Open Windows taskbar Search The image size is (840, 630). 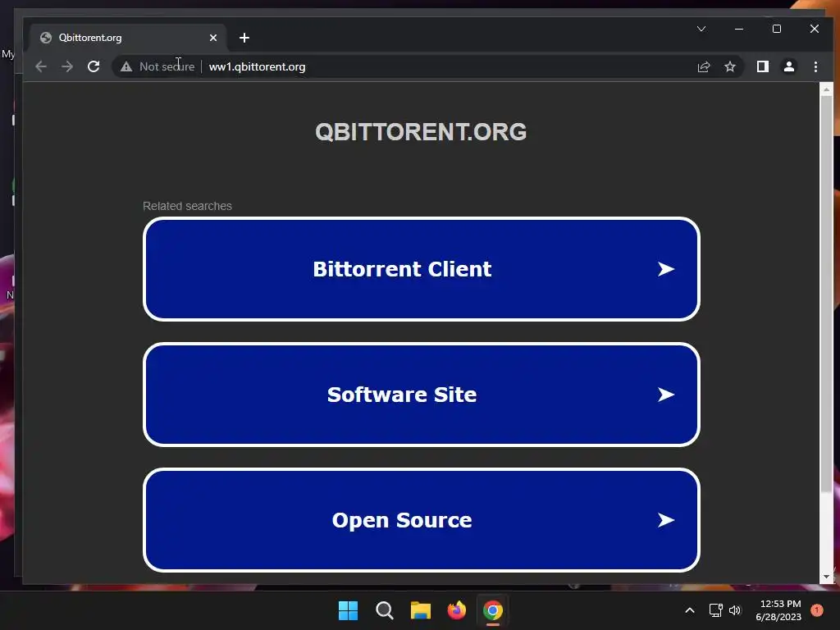[x=384, y=610]
